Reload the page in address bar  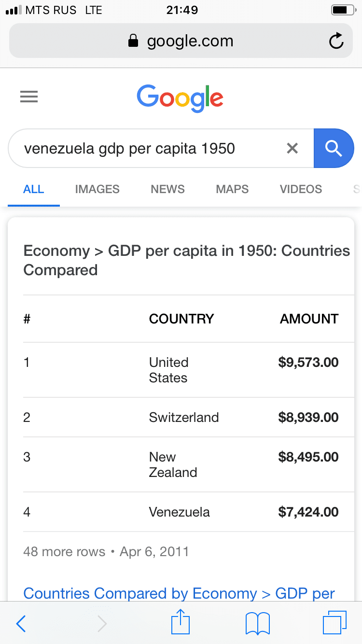tap(336, 42)
